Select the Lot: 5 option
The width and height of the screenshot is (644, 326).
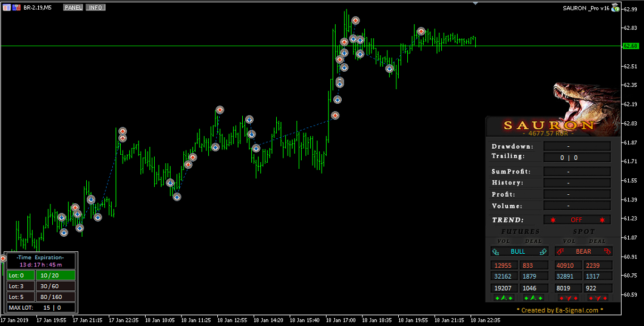pyautogui.click(x=21, y=296)
